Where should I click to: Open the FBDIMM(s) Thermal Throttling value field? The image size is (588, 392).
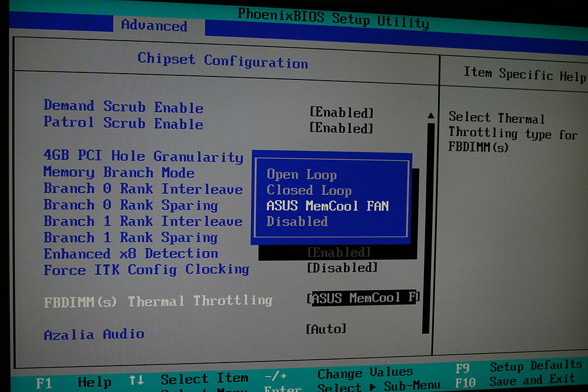[x=362, y=298]
